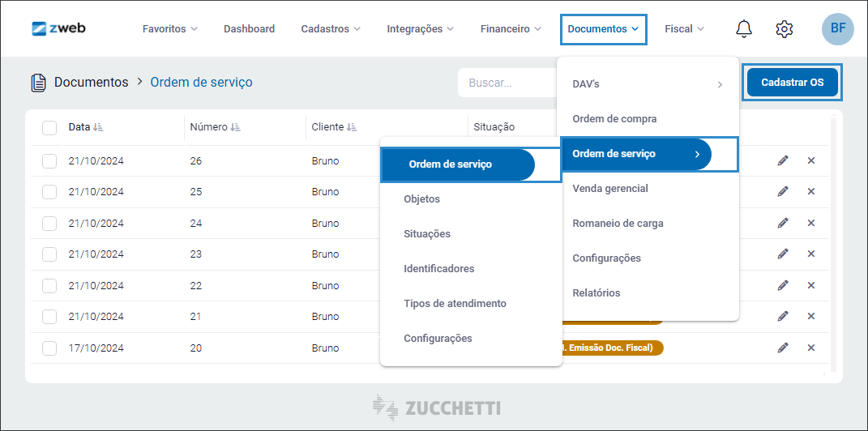Go to the Documentos breadcrumb link
The image size is (868, 431).
tap(91, 83)
